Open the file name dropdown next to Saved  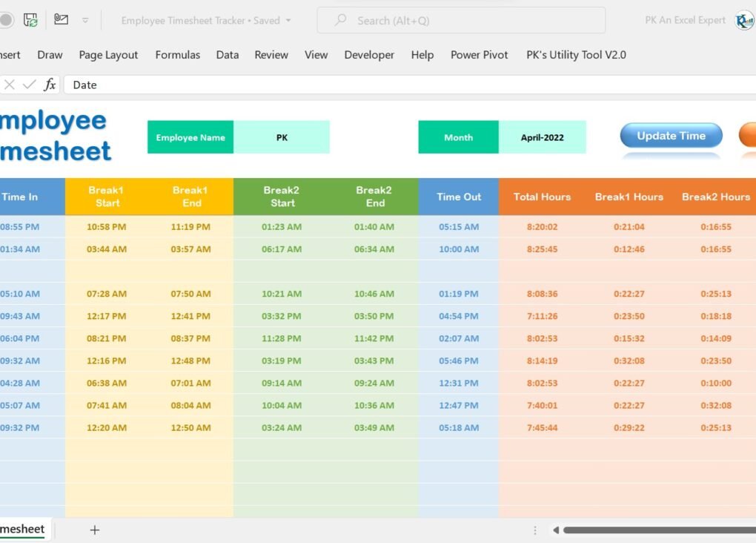tap(288, 20)
